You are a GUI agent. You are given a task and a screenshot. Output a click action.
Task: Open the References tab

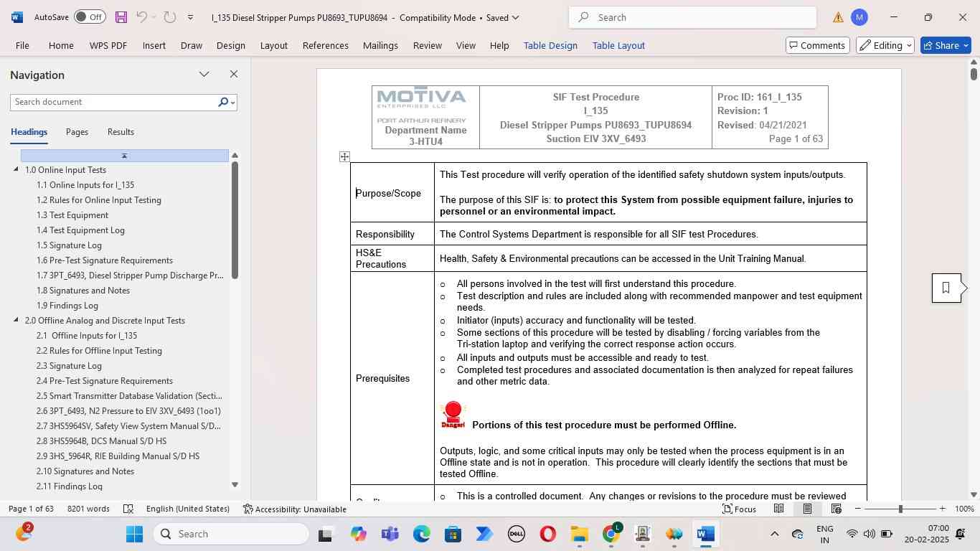click(326, 45)
